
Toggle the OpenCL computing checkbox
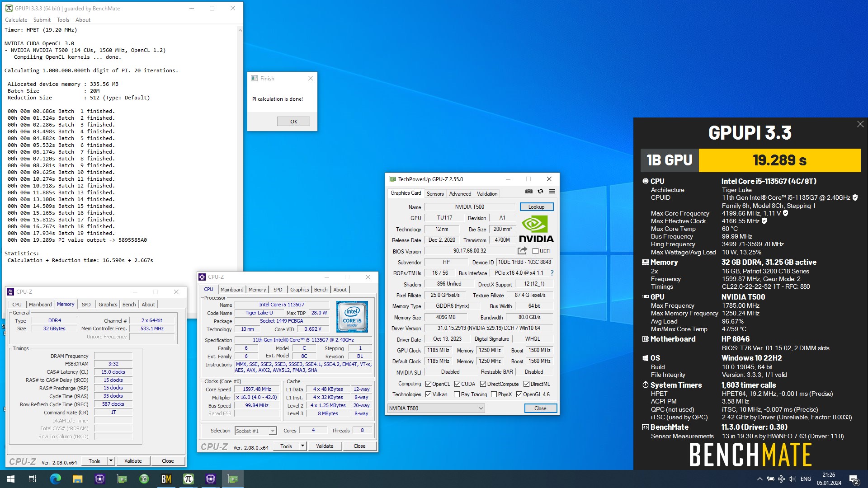click(x=428, y=384)
